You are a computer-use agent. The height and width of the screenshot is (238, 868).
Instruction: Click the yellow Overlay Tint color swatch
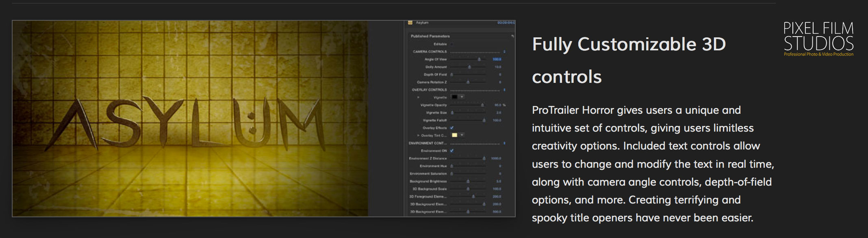coord(455,135)
